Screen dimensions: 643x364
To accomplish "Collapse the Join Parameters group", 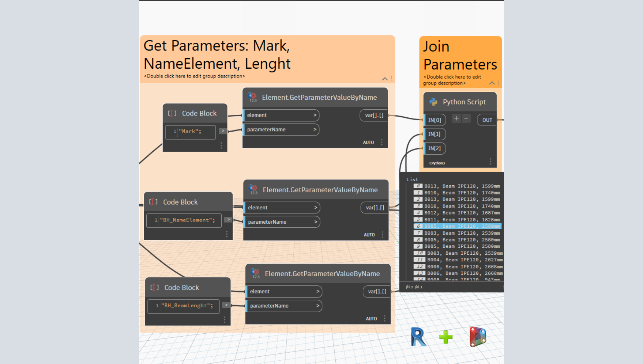I will 492,83.
